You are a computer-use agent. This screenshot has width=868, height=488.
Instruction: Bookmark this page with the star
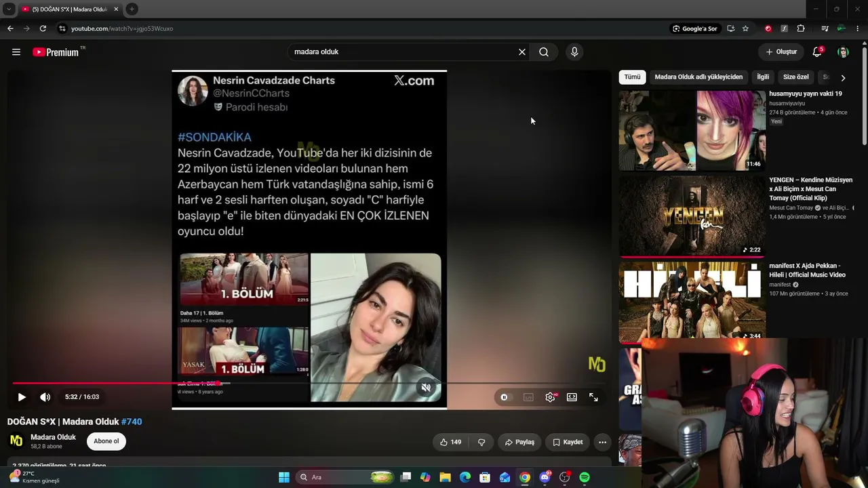click(745, 28)
